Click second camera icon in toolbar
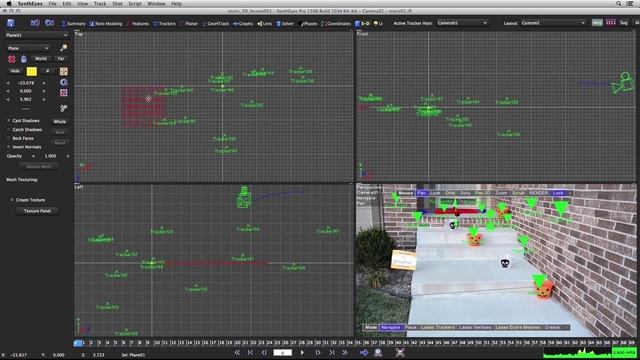 (49, 23)
